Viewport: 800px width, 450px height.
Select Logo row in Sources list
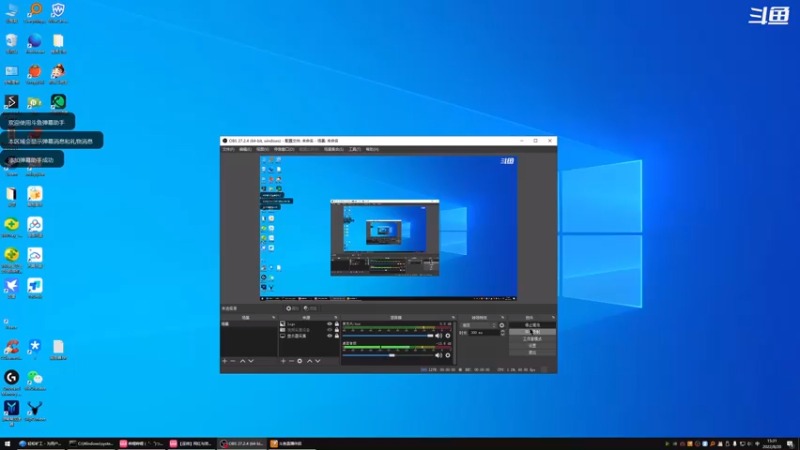pos(310,324)
